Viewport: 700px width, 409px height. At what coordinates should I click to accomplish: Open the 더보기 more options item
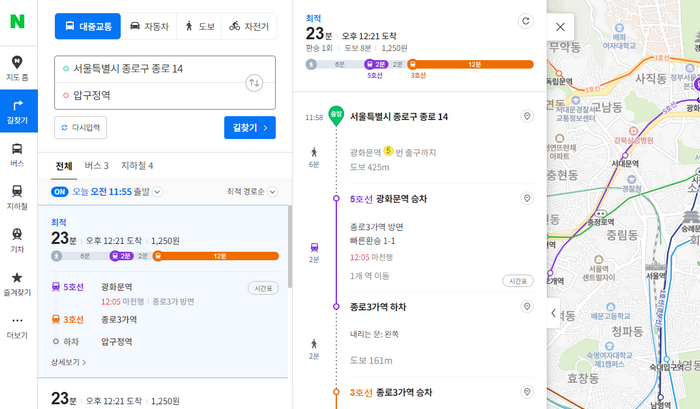(17, 327)
